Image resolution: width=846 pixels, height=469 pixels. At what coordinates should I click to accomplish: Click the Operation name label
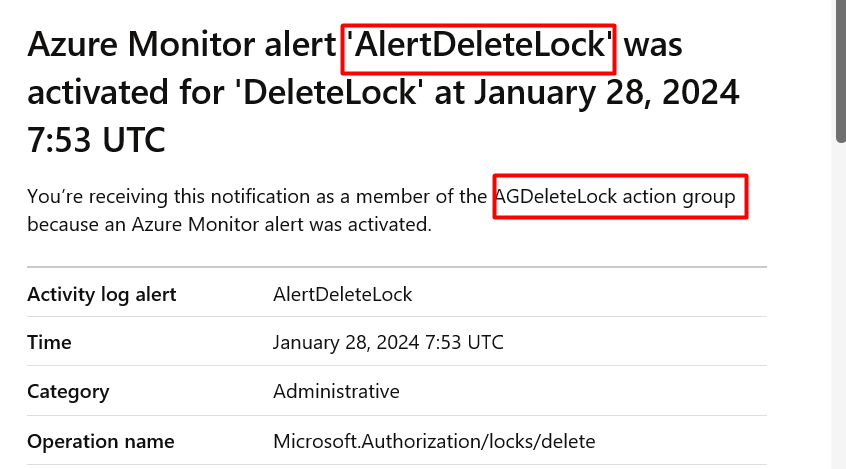[101, 441]
